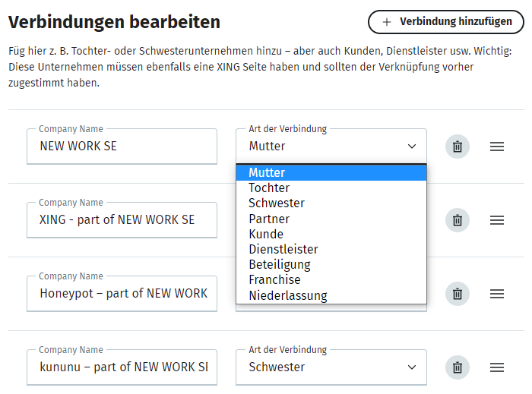The image size is (532, 394).
Task: Click Verbindung hinzufügen button
Action: 446,22
